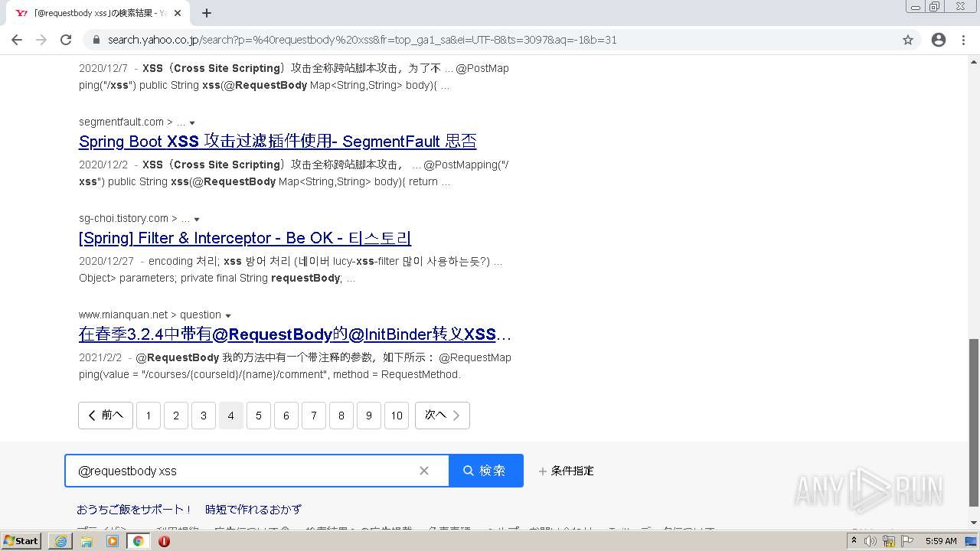980x551 pixels.
Task: Launch Internet Explorer from the taskbar
Action: 60,541
